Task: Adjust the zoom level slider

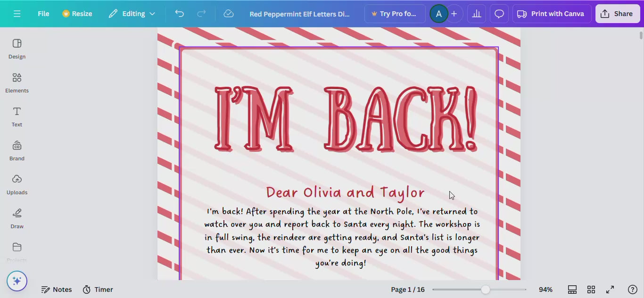Action: (x=485, y=290)
